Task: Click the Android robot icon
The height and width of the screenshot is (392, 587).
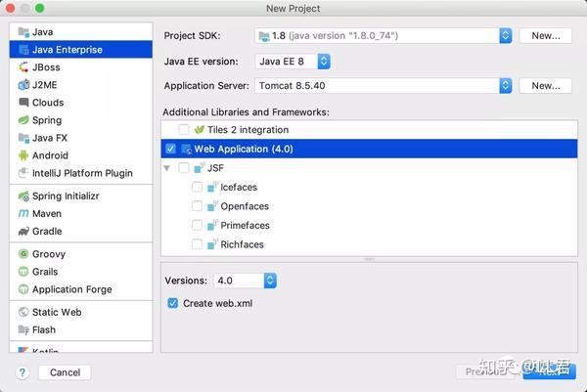Action: (x=23, y=155)
